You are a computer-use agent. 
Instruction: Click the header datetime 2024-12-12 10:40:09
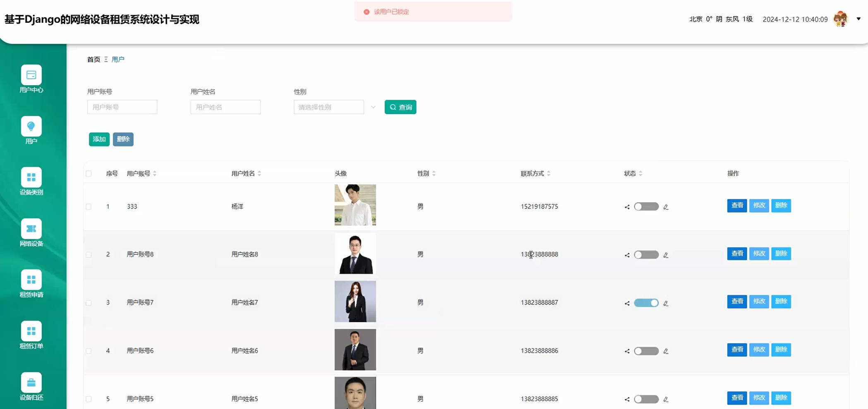coord(795,19)
